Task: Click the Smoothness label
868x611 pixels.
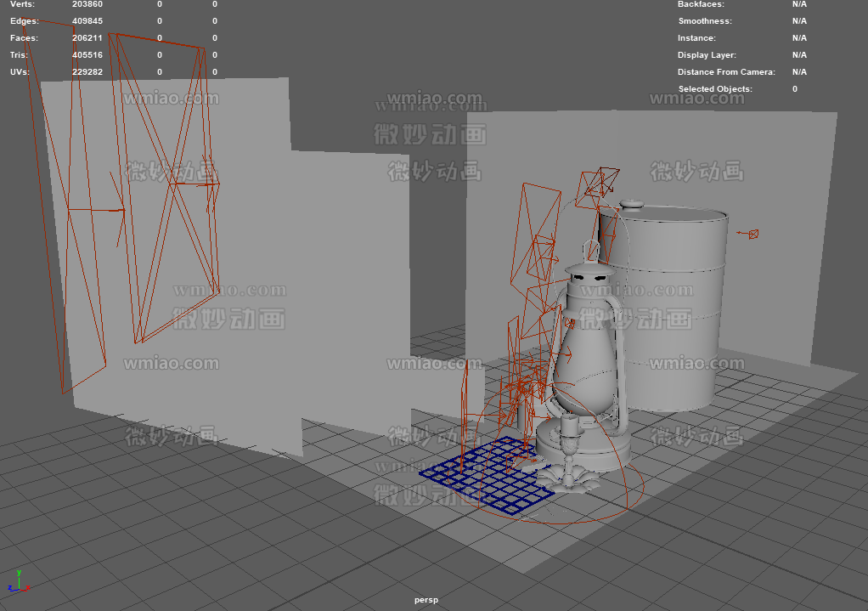Action: [705, 21]
